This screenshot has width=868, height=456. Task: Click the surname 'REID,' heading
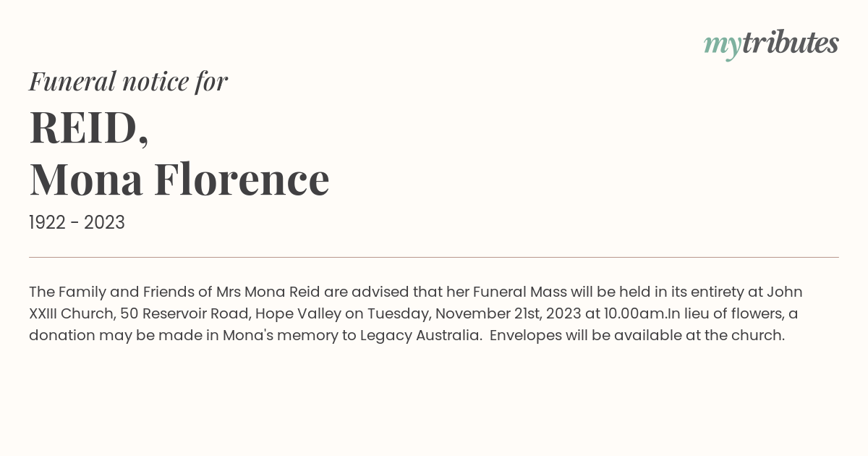click(x=89, y=127)
